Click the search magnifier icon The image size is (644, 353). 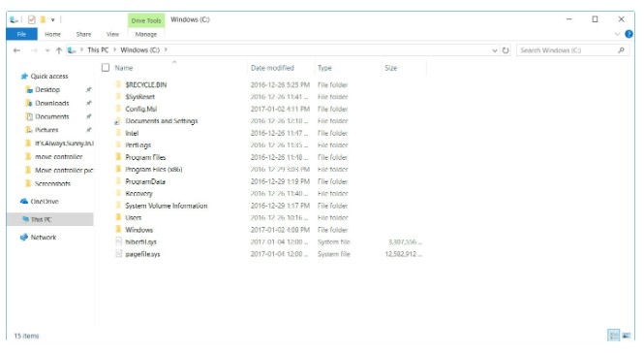(x=622, y=50)
